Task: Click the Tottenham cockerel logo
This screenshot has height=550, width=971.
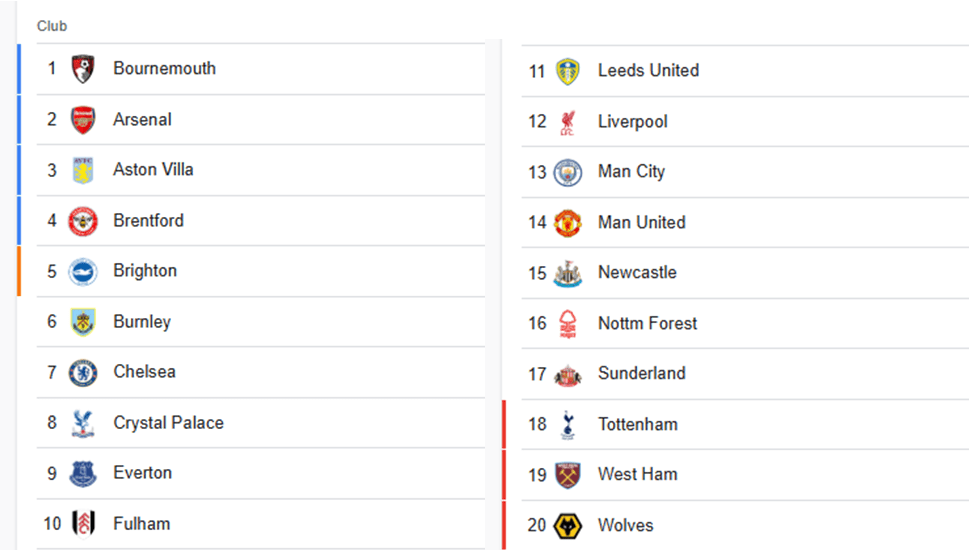Action: coord(568,425)
